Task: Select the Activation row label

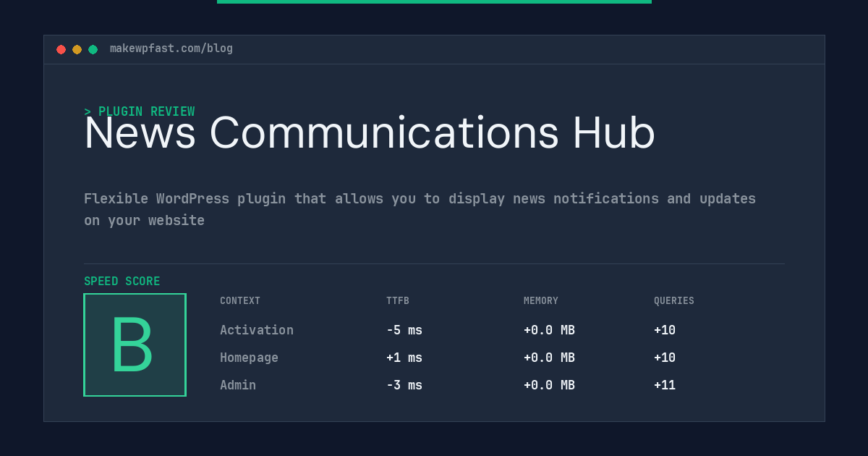Action: [257, 330]
